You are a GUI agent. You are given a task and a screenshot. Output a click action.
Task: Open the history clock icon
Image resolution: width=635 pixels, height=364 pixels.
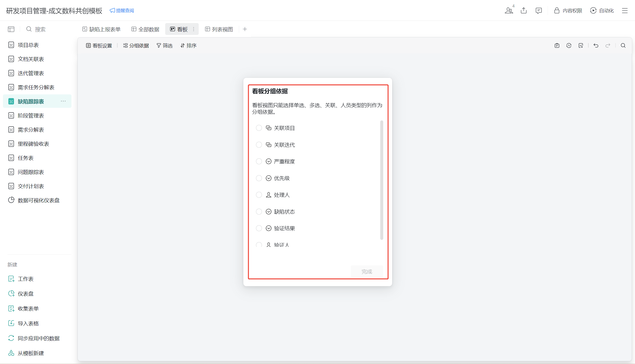[x=569, y=46]
